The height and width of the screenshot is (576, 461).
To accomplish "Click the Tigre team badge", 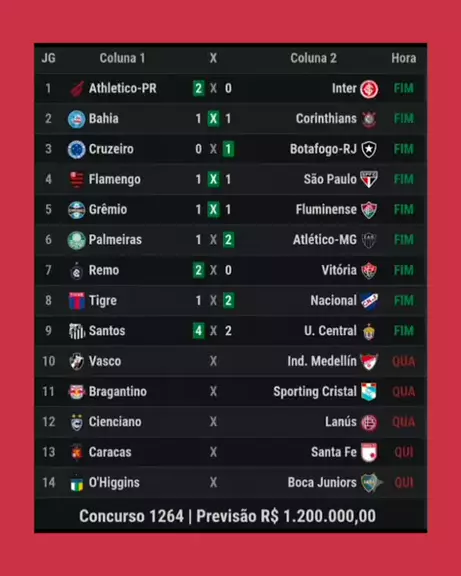I will click(x=77, y=300).
